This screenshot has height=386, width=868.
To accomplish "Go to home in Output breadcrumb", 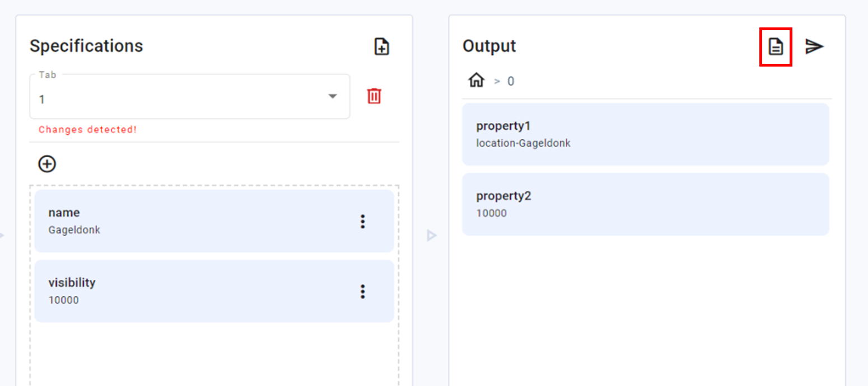I will 476,81.
